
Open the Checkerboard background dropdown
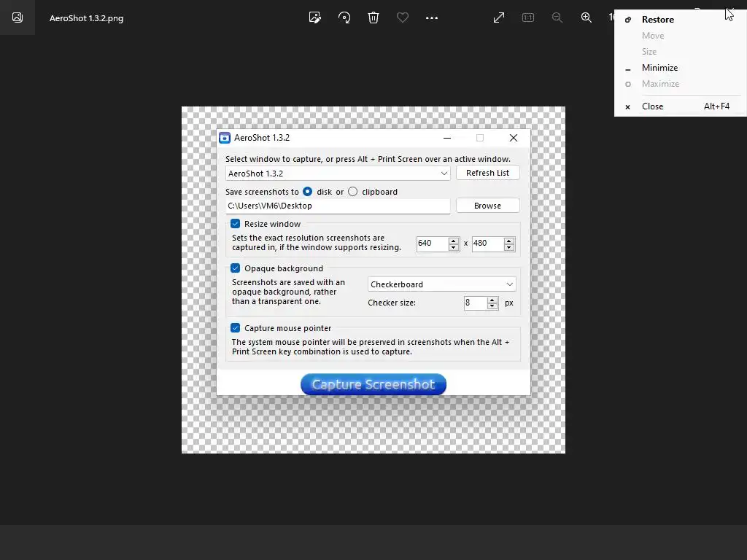tap(441, 284)
